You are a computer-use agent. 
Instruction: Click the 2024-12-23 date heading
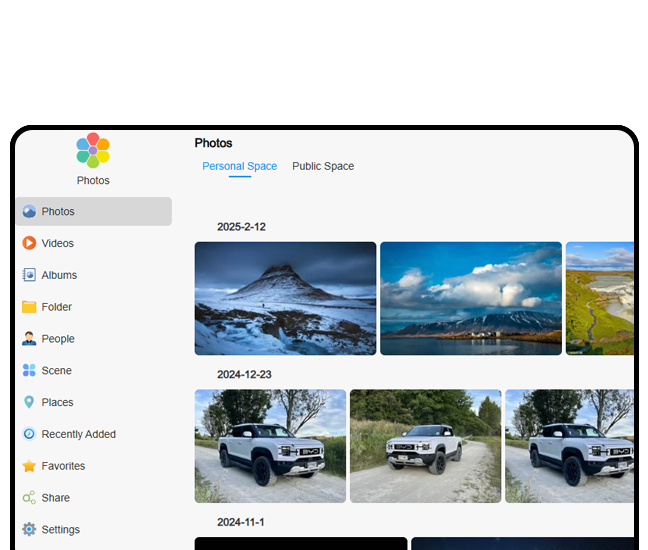(x=244, y=375)
